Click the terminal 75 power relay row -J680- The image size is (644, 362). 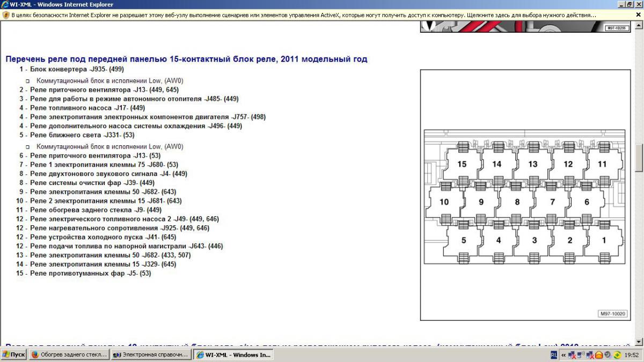[x=99, y=165]
